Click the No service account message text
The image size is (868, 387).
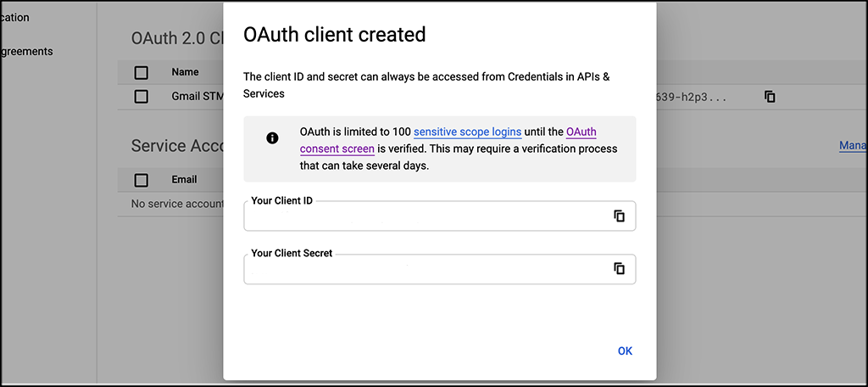[x=176, y=204]
